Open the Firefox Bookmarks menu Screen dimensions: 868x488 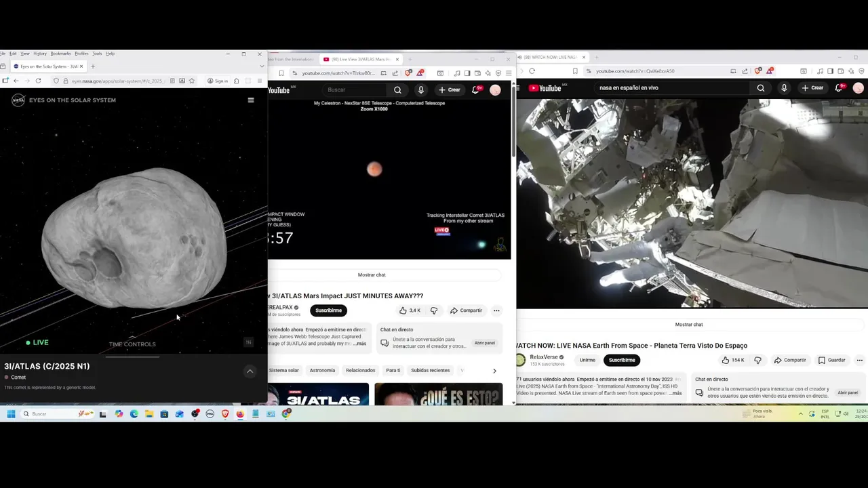tap(60, 54)
